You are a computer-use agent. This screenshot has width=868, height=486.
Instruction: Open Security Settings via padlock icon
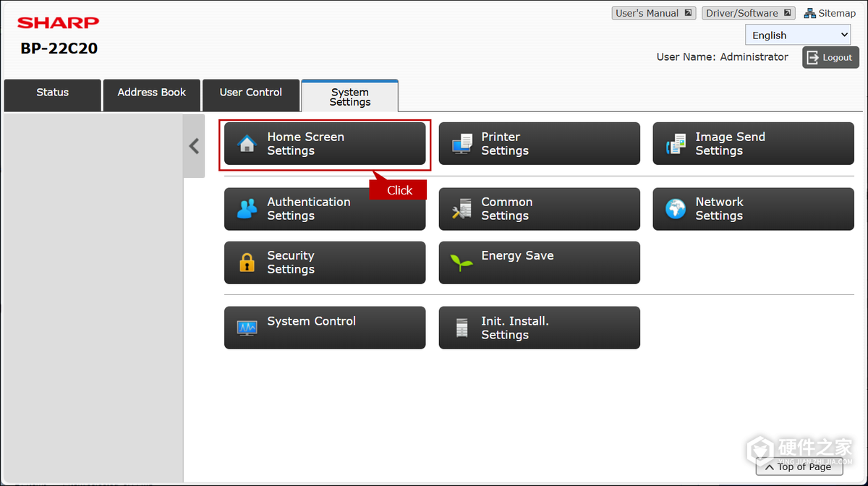coord(247,263)
